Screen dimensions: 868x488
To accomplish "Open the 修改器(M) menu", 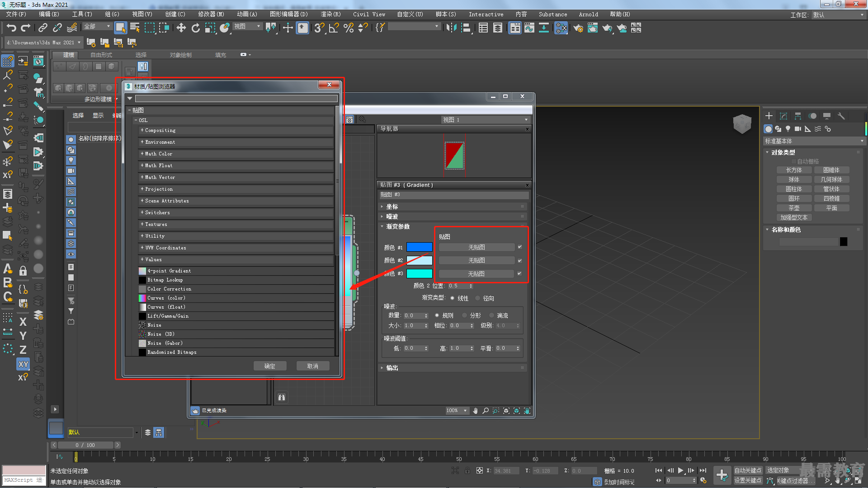I will tap(211, 14).
